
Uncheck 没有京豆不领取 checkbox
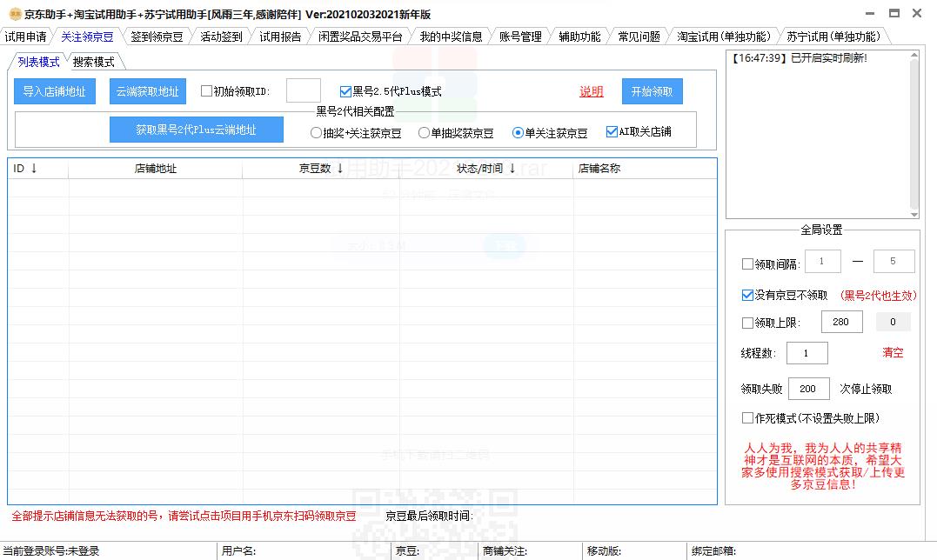tap(747, 295)
